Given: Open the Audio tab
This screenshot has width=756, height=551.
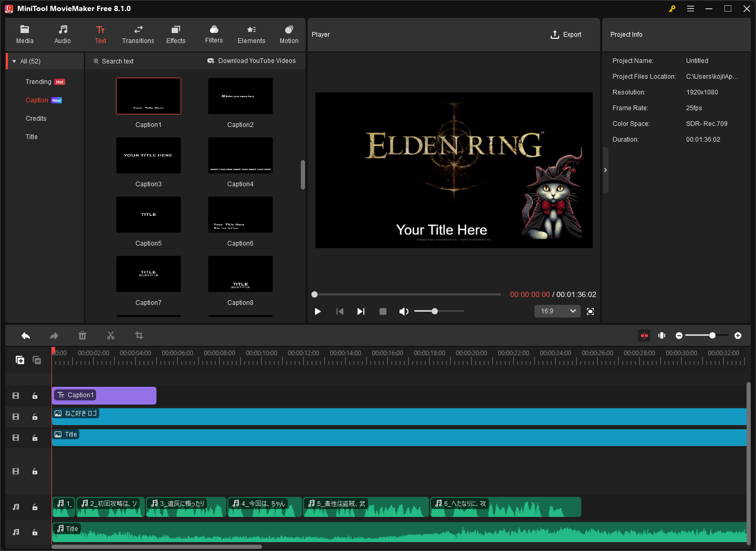Looking at the screenshot, I should point(62,35).
